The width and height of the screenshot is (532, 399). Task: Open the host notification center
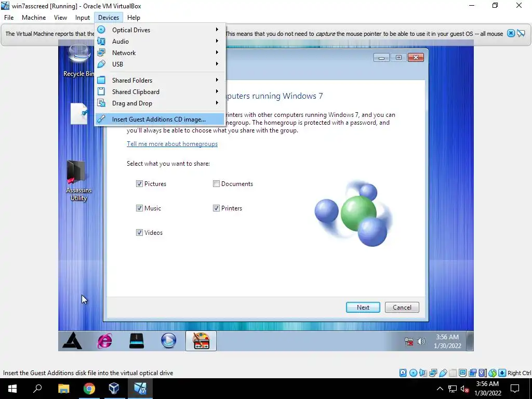[x=515, y=389]
